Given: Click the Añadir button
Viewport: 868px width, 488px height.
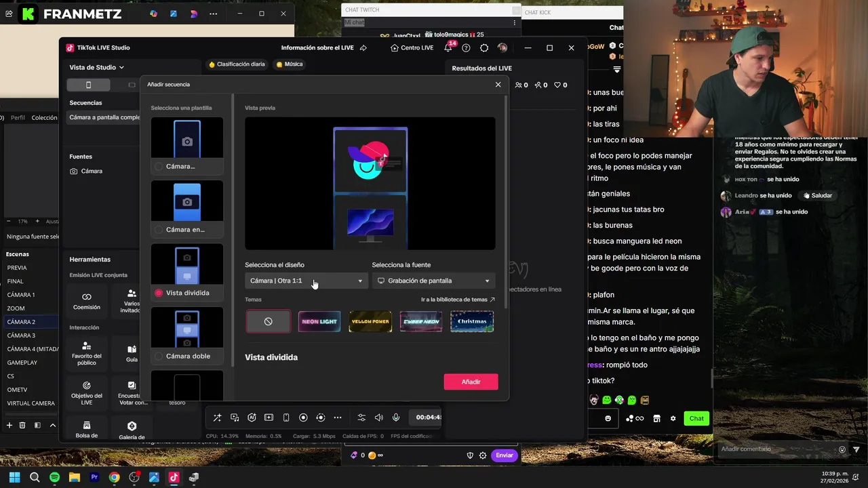Looking at the screenshot, I should pos(471,382).
